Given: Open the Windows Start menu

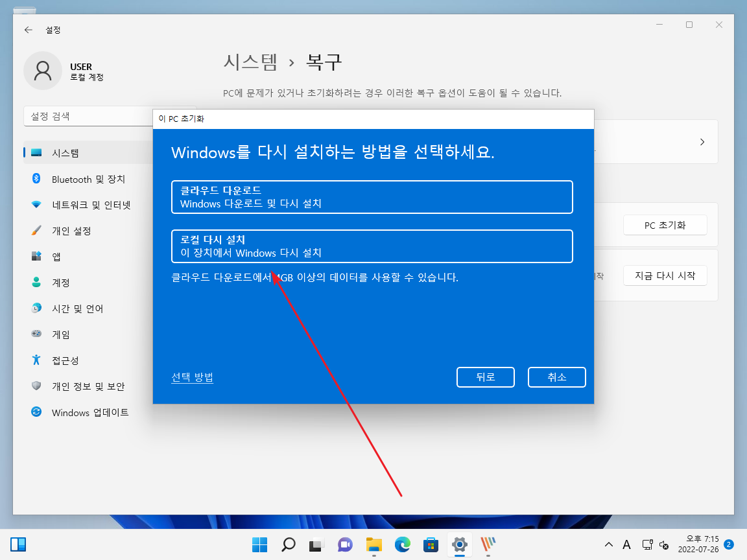Looking at the screenshot, I should (x=259, y=544).
